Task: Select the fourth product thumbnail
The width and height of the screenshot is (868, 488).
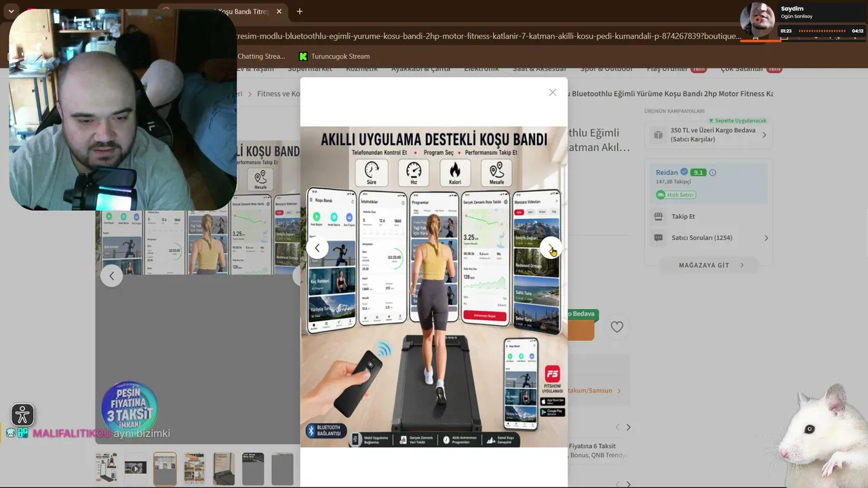Action: pos(194,468)
